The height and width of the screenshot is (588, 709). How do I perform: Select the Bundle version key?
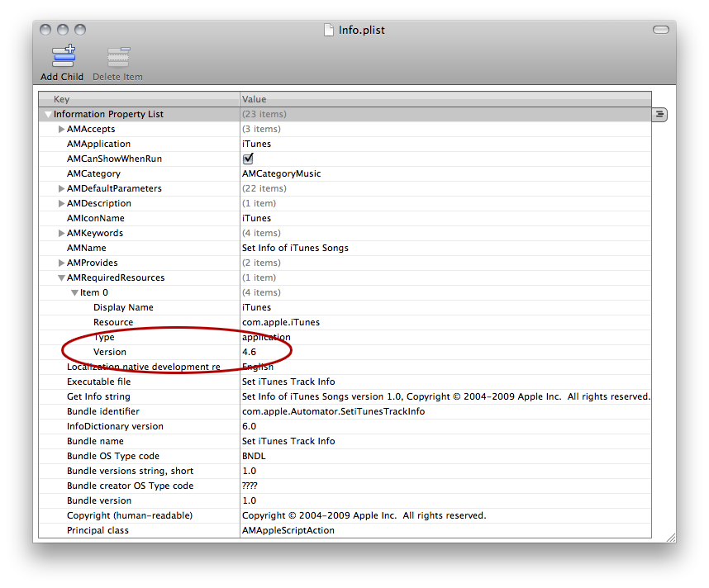coord(99,500)
